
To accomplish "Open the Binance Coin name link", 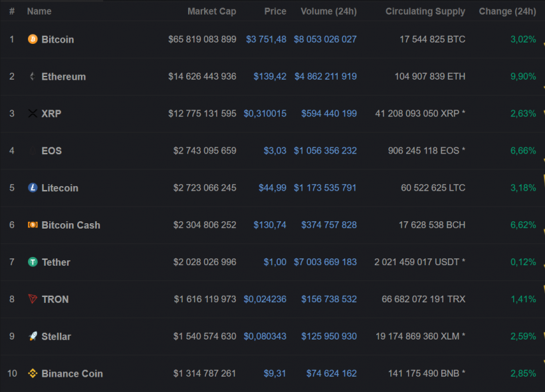I will point(72,374).
